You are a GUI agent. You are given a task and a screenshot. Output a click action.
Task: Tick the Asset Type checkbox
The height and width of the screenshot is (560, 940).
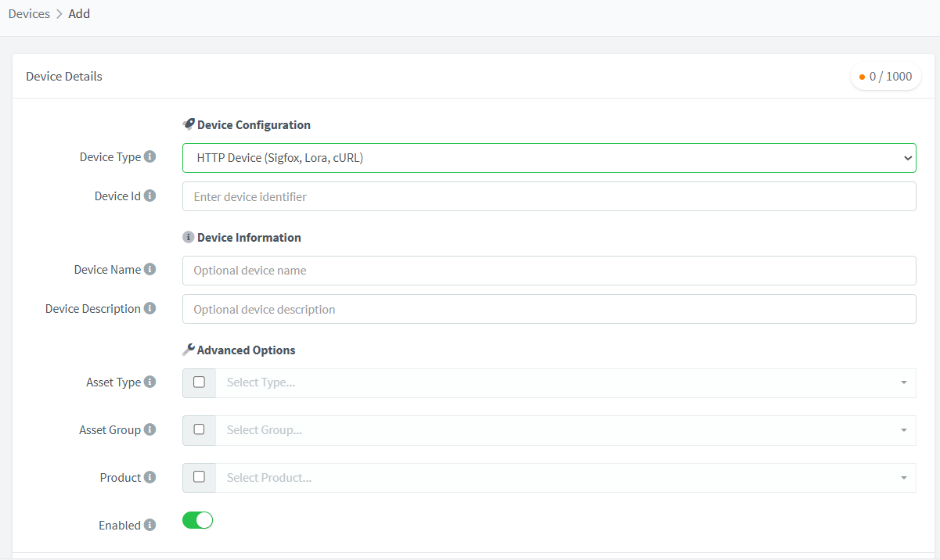coord(199,382)
